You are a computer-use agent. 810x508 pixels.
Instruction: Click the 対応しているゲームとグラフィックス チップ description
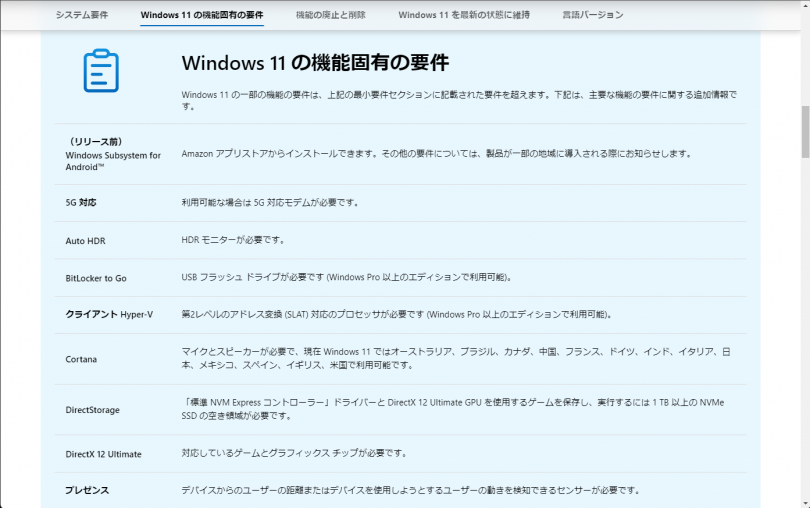point(294,453)
